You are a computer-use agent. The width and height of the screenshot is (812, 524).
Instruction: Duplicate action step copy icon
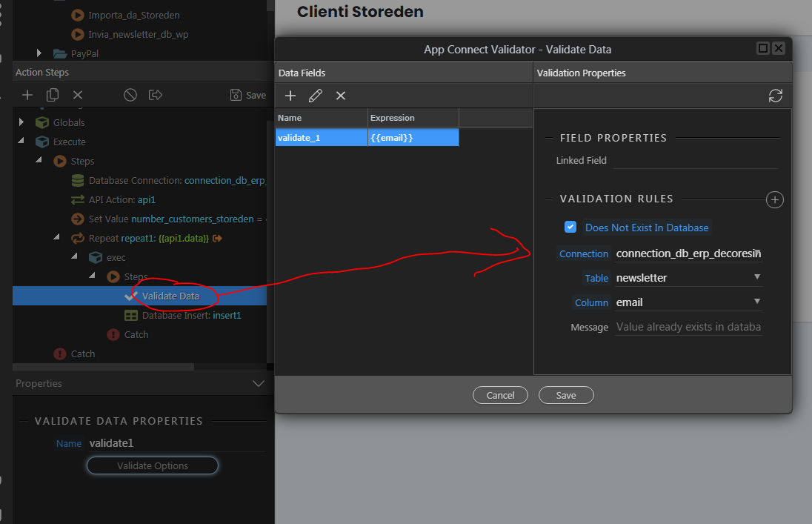click(53, 95)
